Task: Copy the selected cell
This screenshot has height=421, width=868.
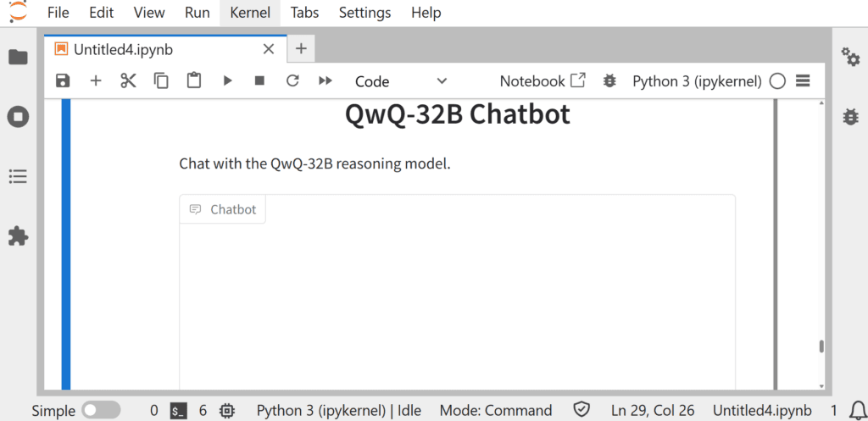Action: click(x=161, y=81)
